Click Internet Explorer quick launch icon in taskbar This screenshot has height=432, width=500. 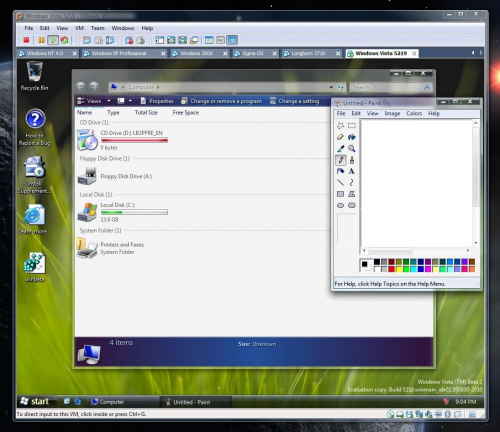click(x=78, y=401)
